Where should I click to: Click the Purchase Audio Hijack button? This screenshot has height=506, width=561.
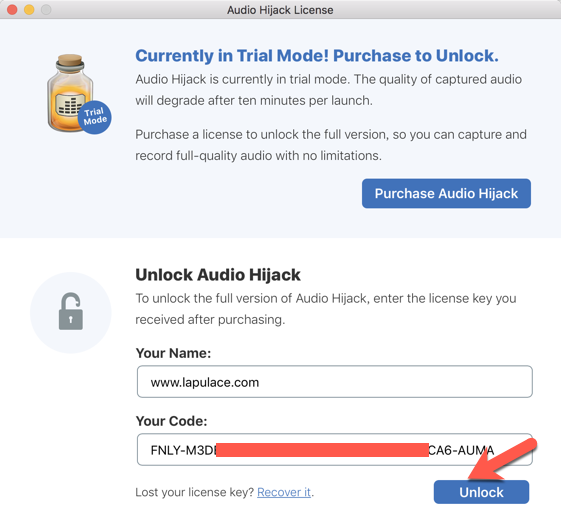coord(446,194)
